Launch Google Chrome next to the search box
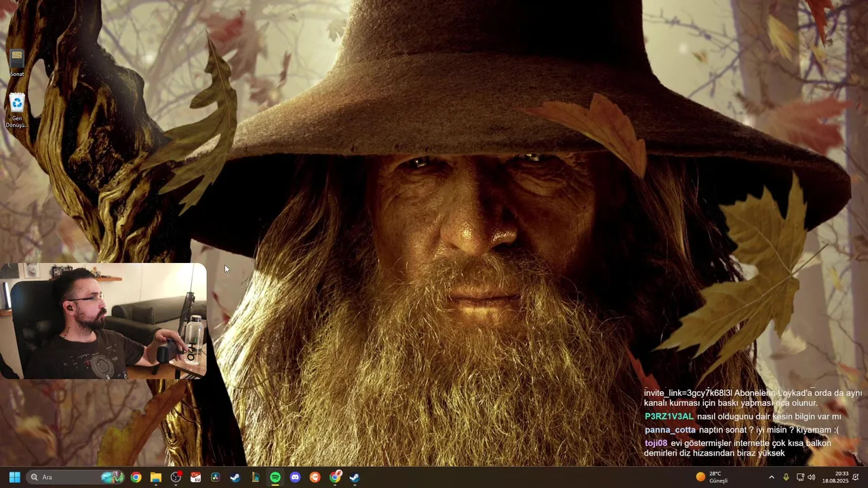Viewport: 868px width, 488px height. click(x=136, y=477)
